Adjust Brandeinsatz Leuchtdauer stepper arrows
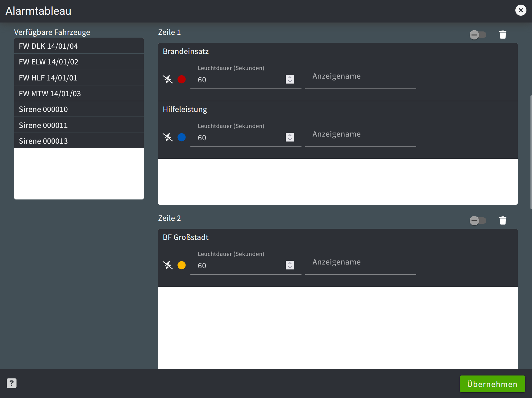The height and width of the screenshot is (398, 532). pos(290,80)
